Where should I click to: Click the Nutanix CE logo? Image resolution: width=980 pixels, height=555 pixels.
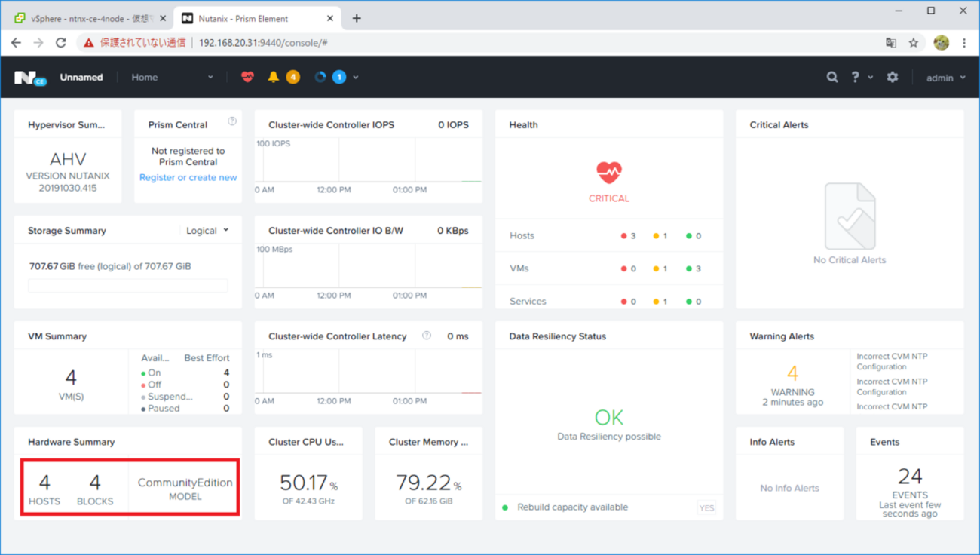[30, 78]
